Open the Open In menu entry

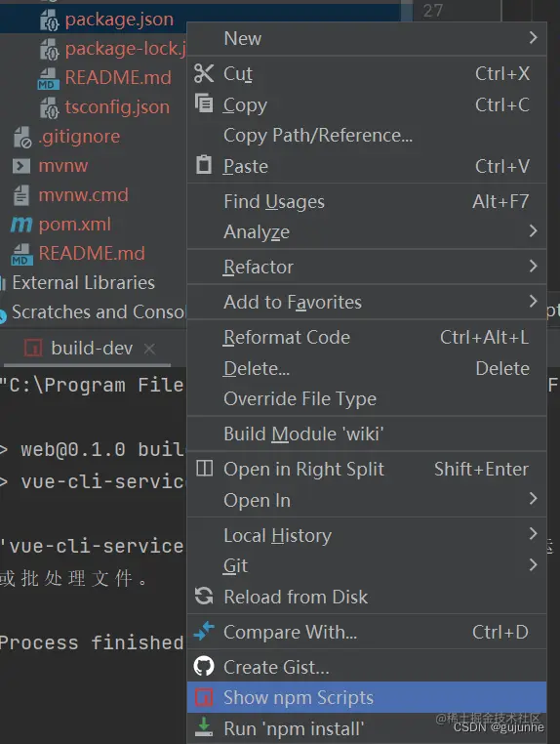[x=367, y=500]
